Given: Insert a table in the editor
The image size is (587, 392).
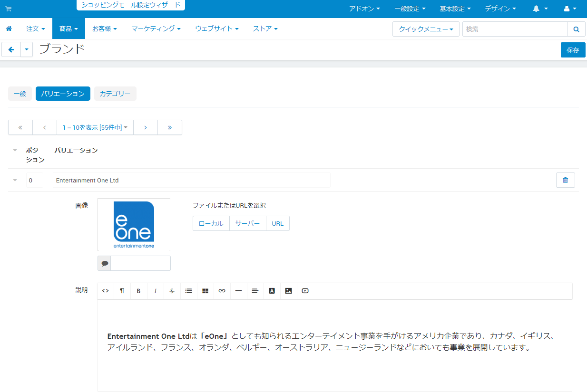Looking at the screenshot, I should (205, 291).
